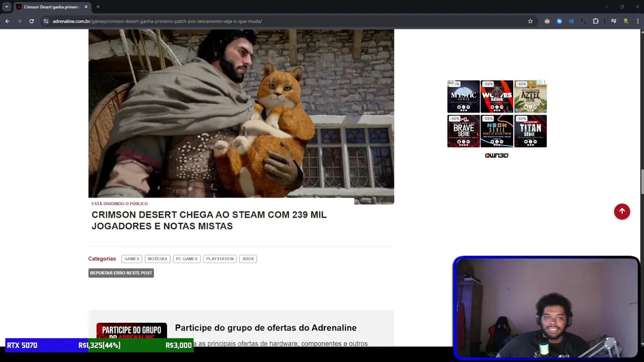This screenshot has height=362, width=644.
Task: Open the Chrome three-dot menu
Action: (x=638, y=21)
